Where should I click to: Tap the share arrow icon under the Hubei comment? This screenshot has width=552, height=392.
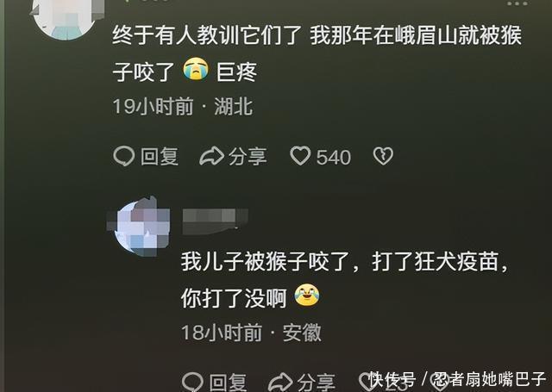(x=211, y=156)
